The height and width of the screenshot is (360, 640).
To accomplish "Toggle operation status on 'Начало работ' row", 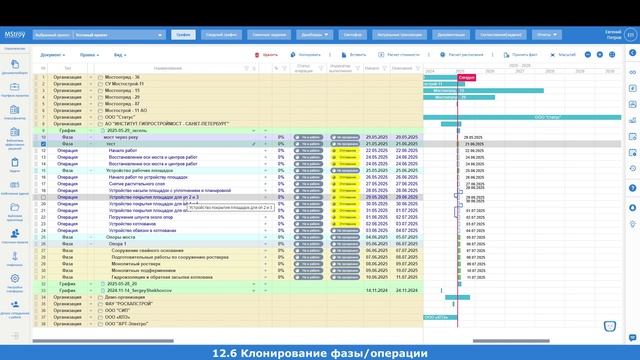I will pyautogui.click(x=308, y=151).
